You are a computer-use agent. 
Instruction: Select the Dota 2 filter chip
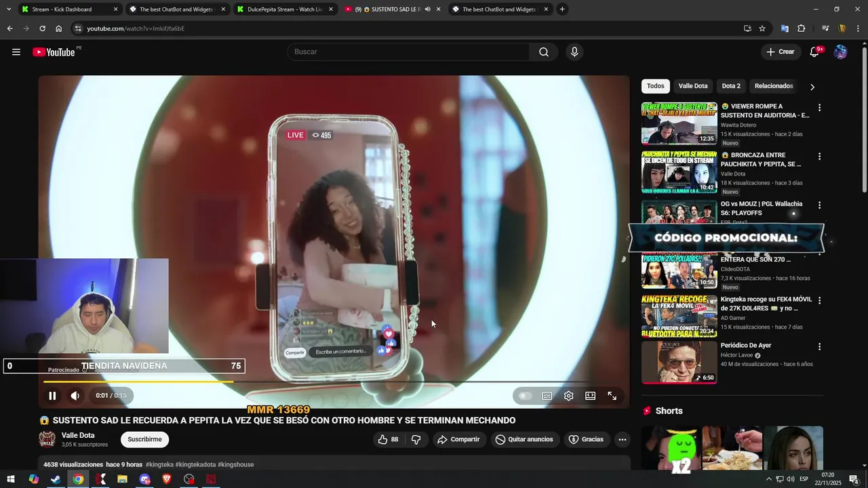[x=731, y=86]
